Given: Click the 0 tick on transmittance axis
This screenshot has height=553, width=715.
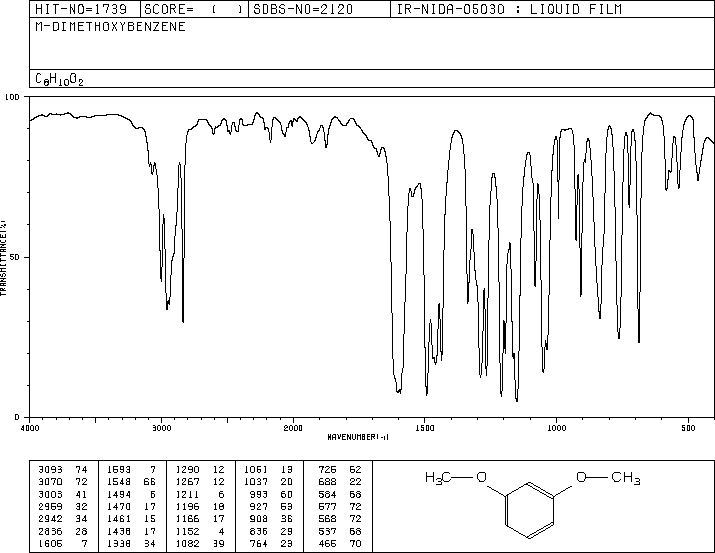Looking at the screenshot, I should (x=17, y=417).
